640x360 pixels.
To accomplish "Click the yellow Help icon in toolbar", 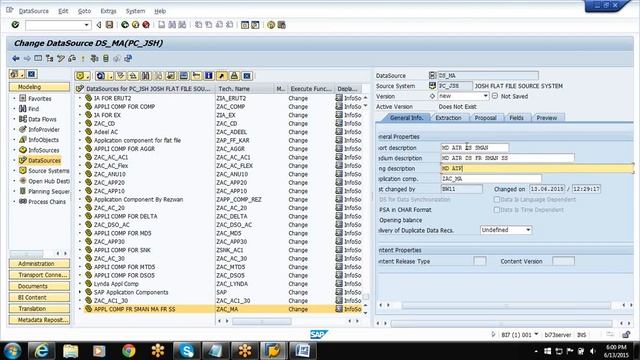I will pos(271,25).
